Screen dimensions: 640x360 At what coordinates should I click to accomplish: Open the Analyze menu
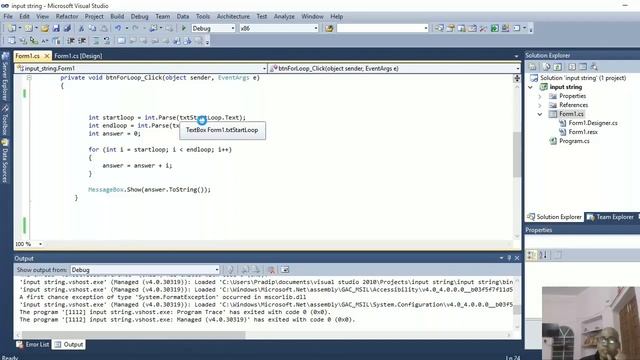(284, 16)
